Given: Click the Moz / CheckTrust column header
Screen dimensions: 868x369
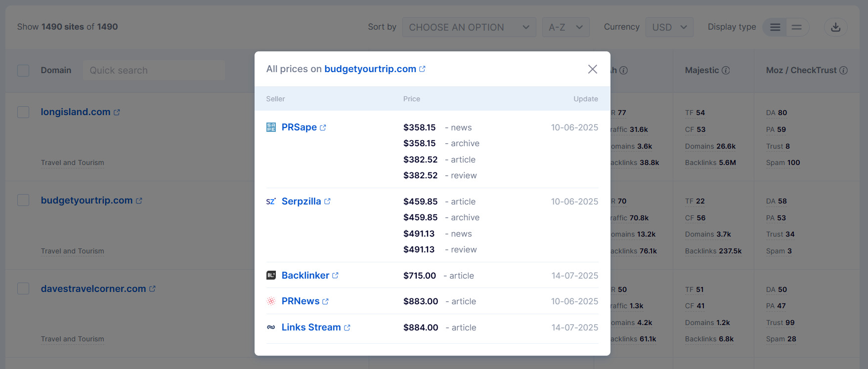Looking at the screenshot, I should click(x=801, y=70).
